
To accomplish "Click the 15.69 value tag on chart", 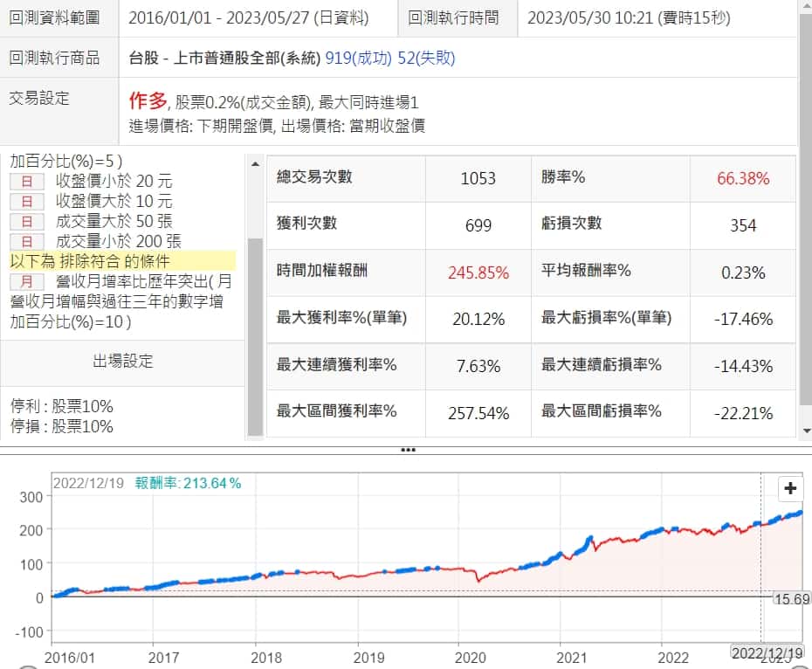I will click(793, 598).
